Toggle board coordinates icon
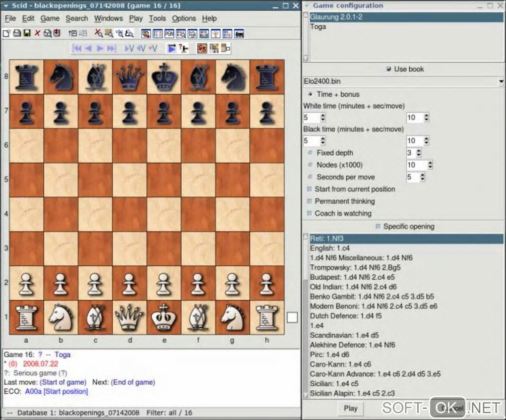The image size is (506, 420). point(214,49)
